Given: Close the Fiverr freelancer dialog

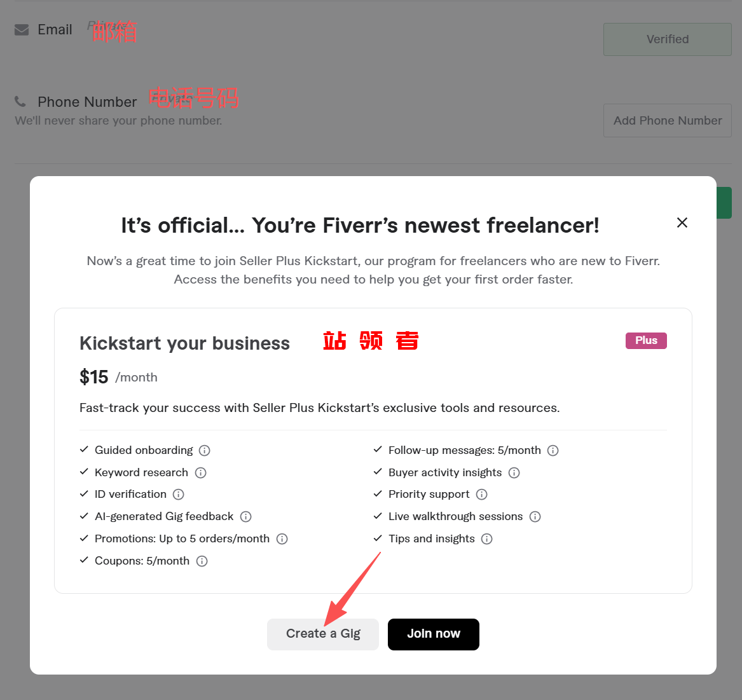Looking at the screenshot, I should point(682,223).
